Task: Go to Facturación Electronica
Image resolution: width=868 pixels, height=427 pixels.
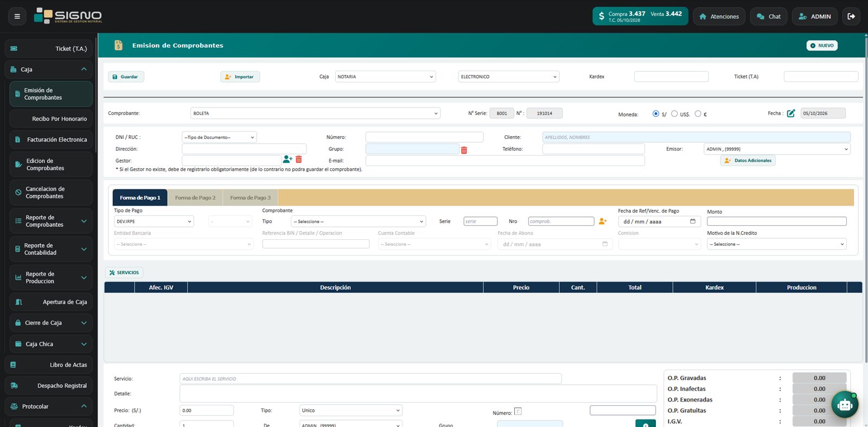Action: 51,139
